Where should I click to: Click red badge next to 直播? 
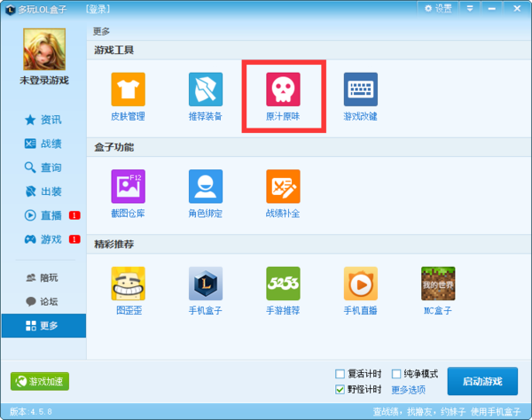point(74,215)
